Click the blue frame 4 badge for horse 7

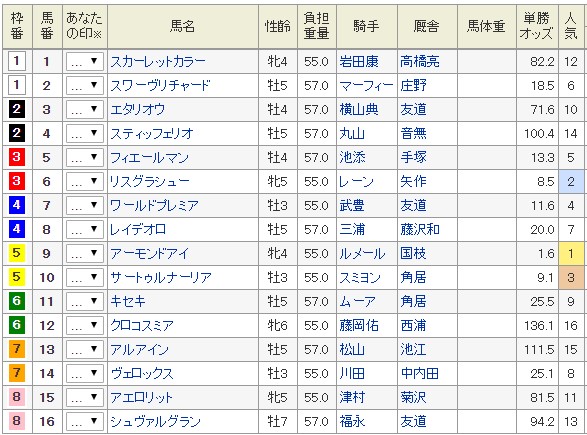(16, 205)
